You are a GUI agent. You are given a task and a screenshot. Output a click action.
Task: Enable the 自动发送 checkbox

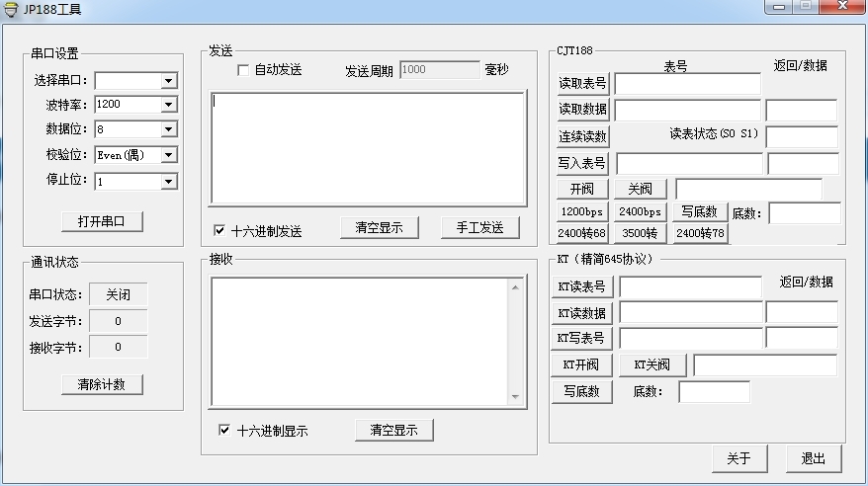pos(243,70)
